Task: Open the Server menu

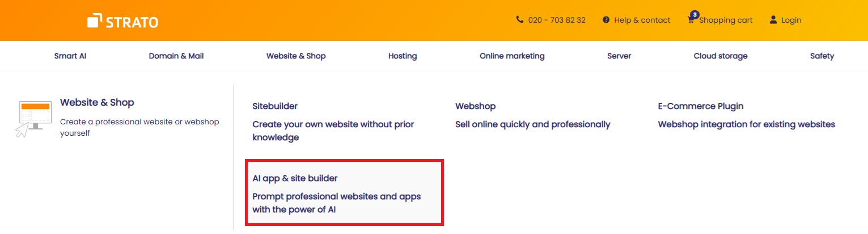Action: (x=619, y=56)
